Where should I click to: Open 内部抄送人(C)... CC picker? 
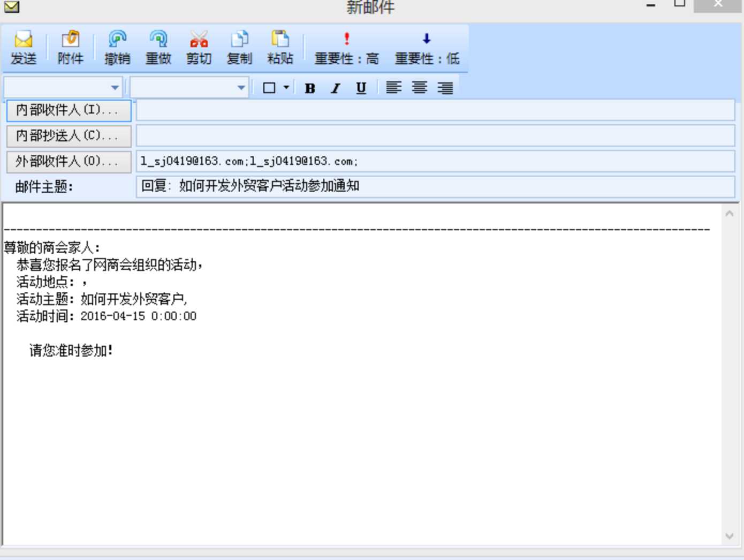(69, 136)
